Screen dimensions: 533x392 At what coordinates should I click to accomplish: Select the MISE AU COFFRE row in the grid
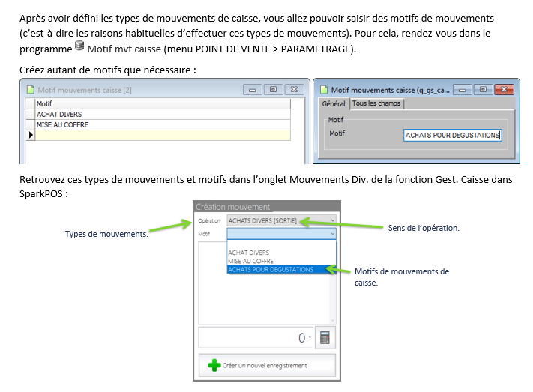162,124
